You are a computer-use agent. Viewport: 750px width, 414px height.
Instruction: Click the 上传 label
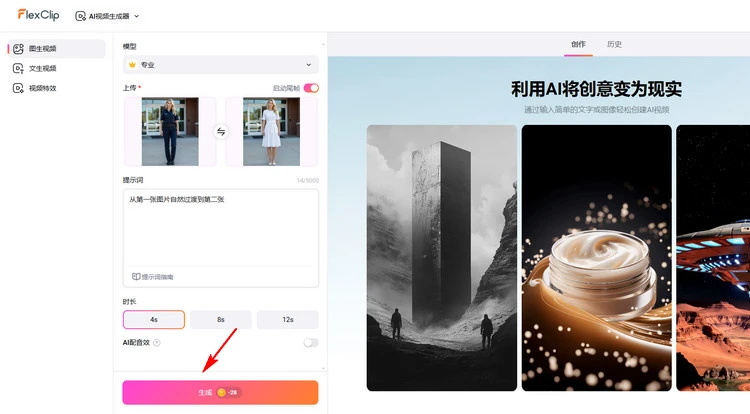pyautogui.click(x=130, y=88)
